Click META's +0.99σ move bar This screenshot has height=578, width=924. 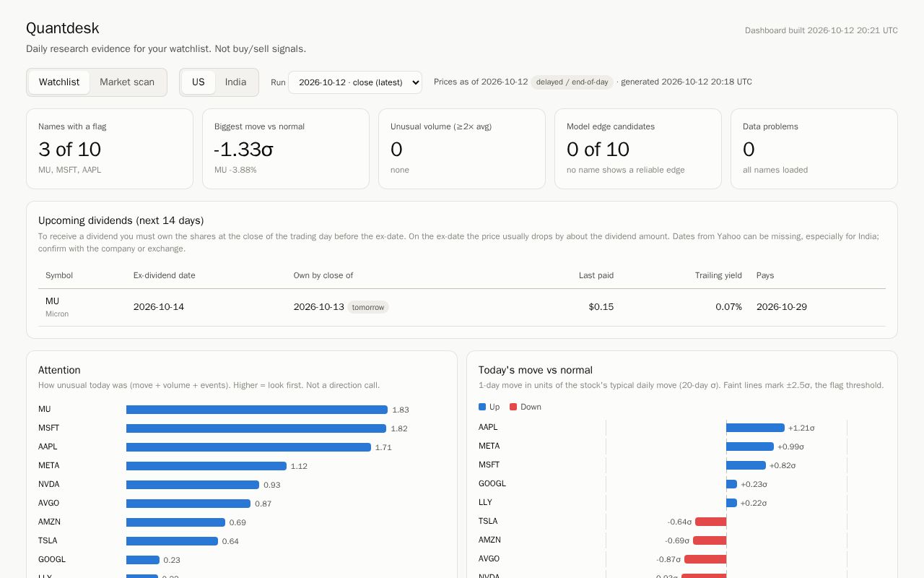pos(750,447)
